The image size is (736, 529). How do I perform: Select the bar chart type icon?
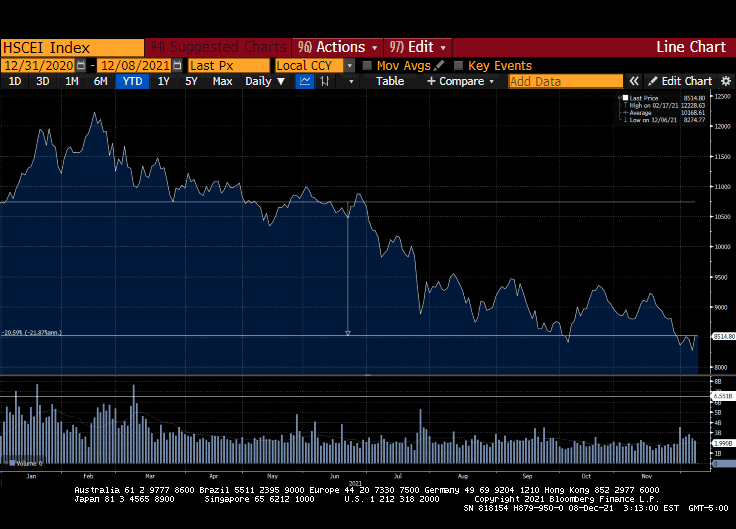[324, 81]
